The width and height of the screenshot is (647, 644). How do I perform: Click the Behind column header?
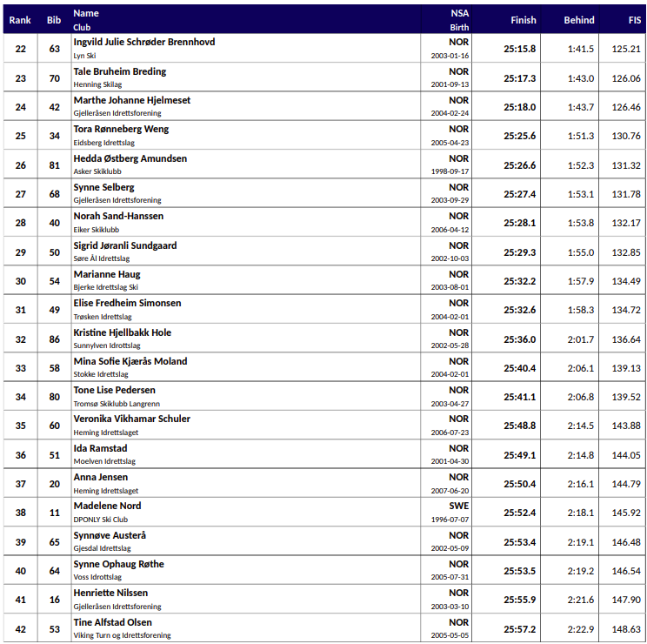579,20
